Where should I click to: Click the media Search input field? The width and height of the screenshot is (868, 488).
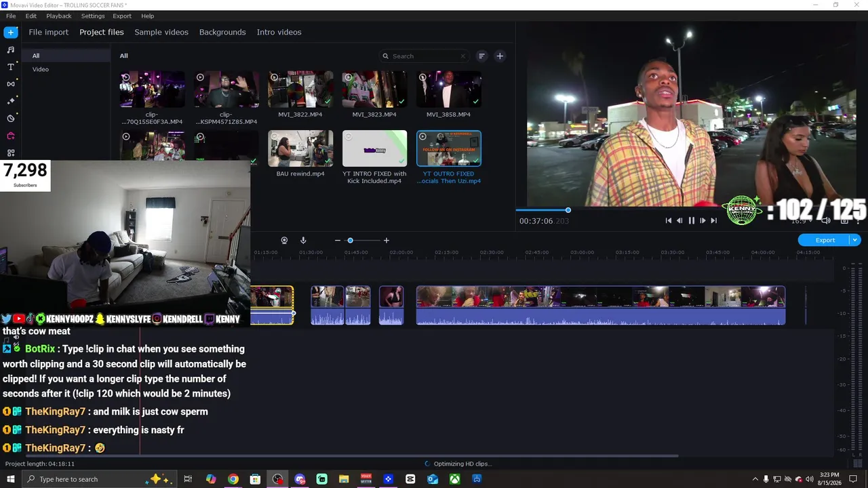pos(424,56)
